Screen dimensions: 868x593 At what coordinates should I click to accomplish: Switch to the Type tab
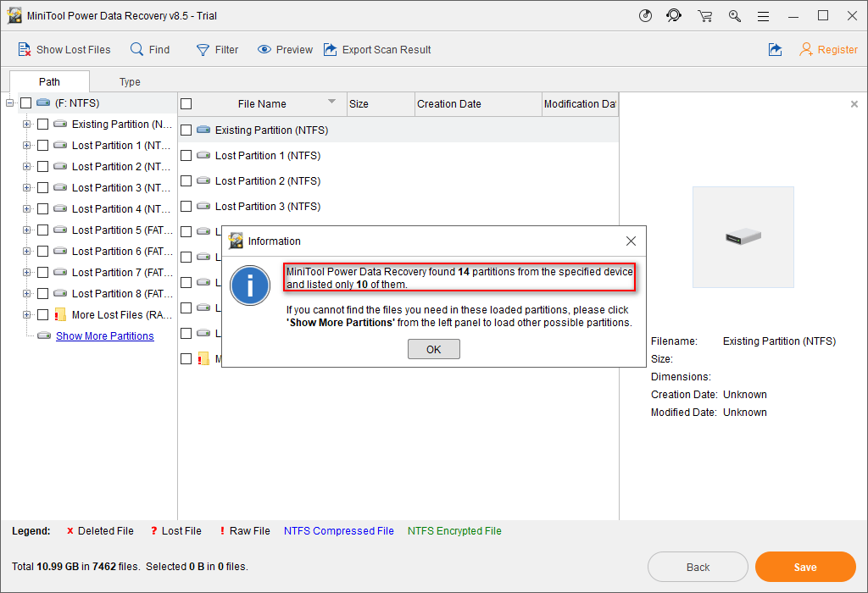click(130, 81)
